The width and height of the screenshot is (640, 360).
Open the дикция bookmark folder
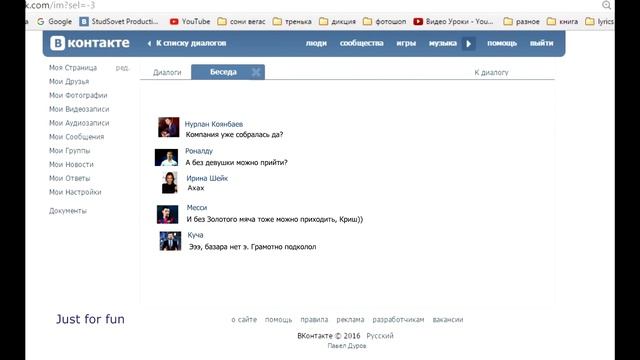[337, 22]
